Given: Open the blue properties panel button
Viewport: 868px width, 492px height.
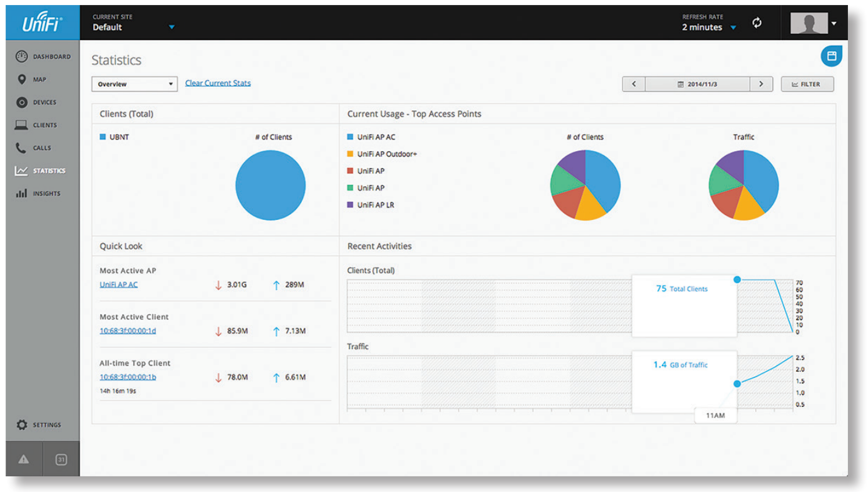Looking at the screenshot, I should 831,56.
